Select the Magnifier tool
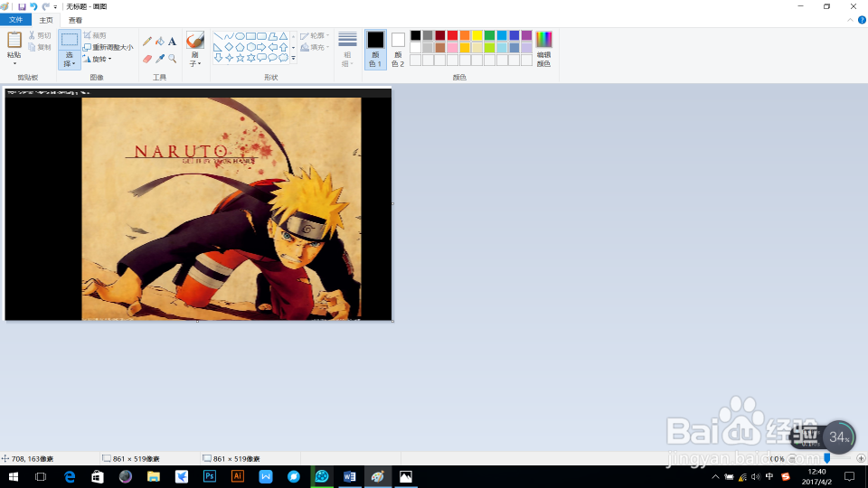Image resolution: width=868 pixels, height=488 pixels. click(x=172, y=59)
